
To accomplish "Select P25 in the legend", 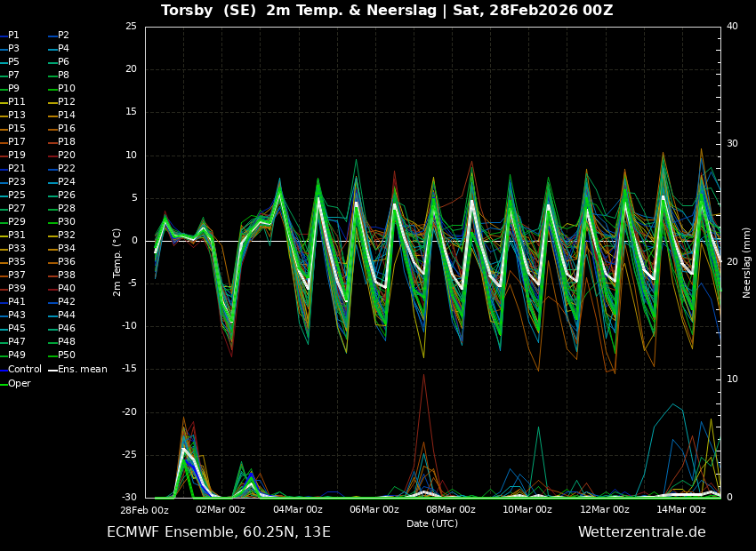I will pos(17,196).
